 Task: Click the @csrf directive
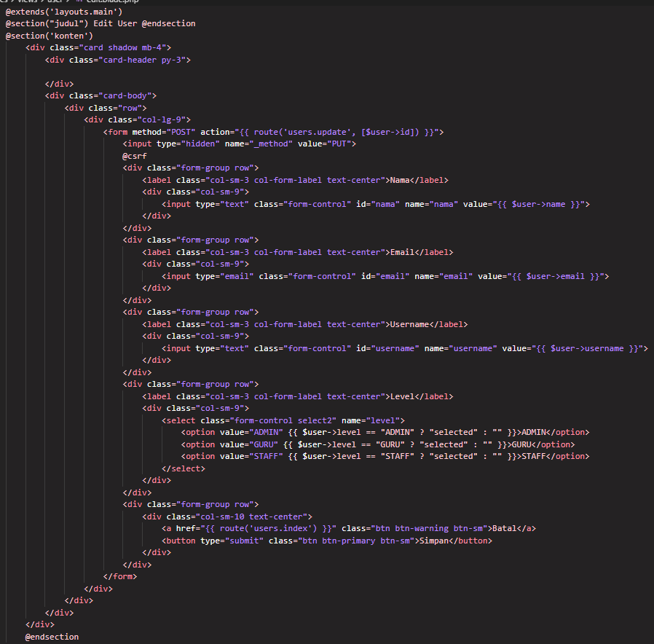(135, 156)
